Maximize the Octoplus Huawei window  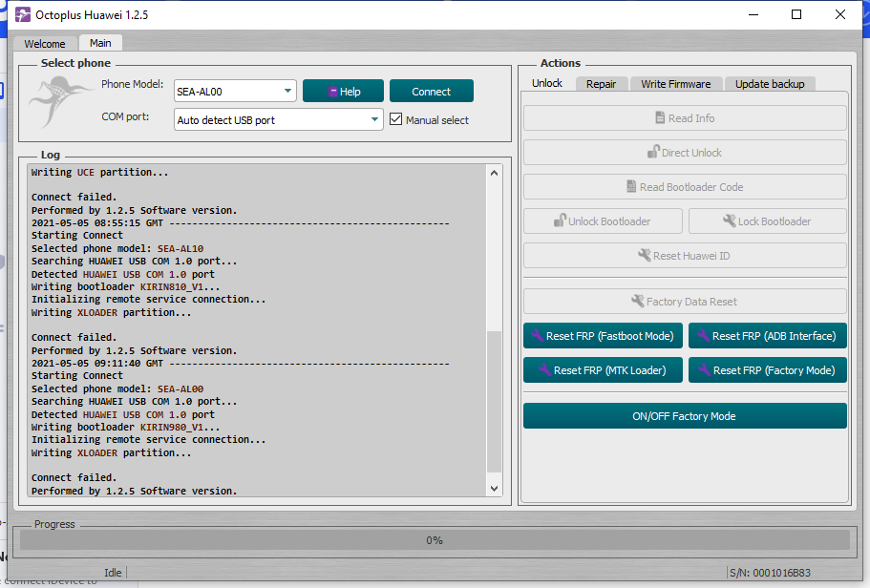796,14
